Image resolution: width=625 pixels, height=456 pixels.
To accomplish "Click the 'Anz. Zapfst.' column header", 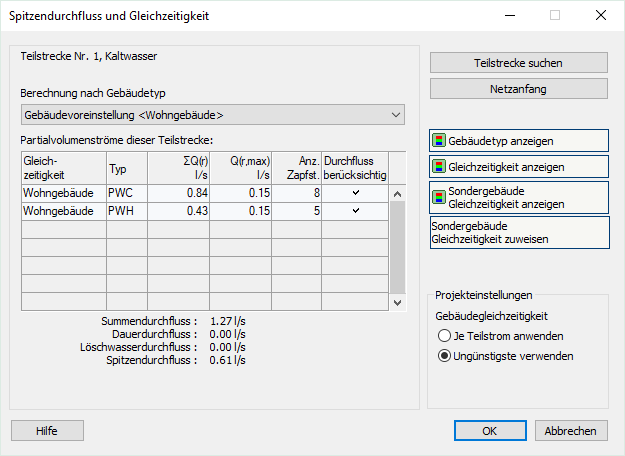I will tap(296, 168).
